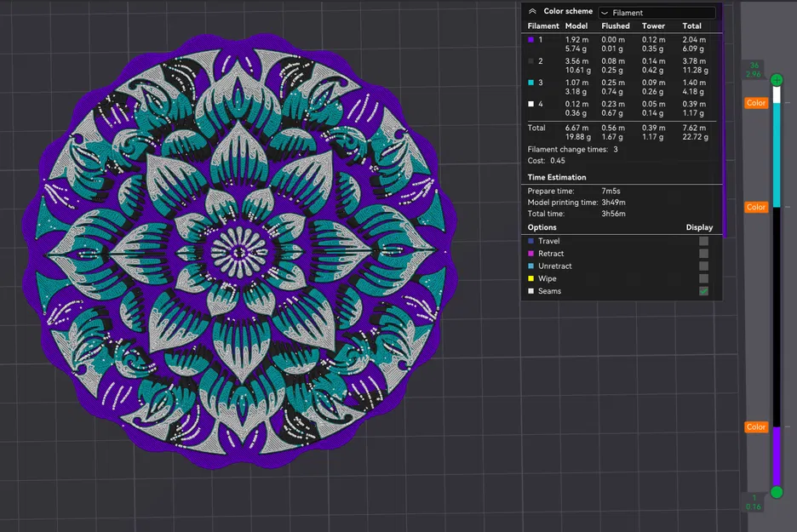Select the white swatch for Filament 4

532,103
